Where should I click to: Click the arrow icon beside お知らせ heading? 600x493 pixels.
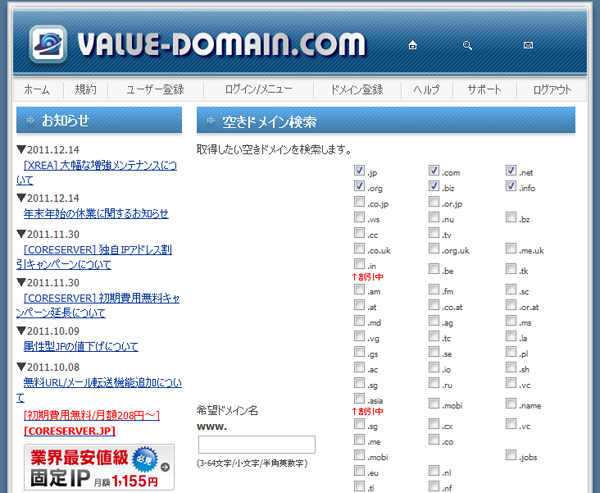pyautogui.click(x=28, y=121)
